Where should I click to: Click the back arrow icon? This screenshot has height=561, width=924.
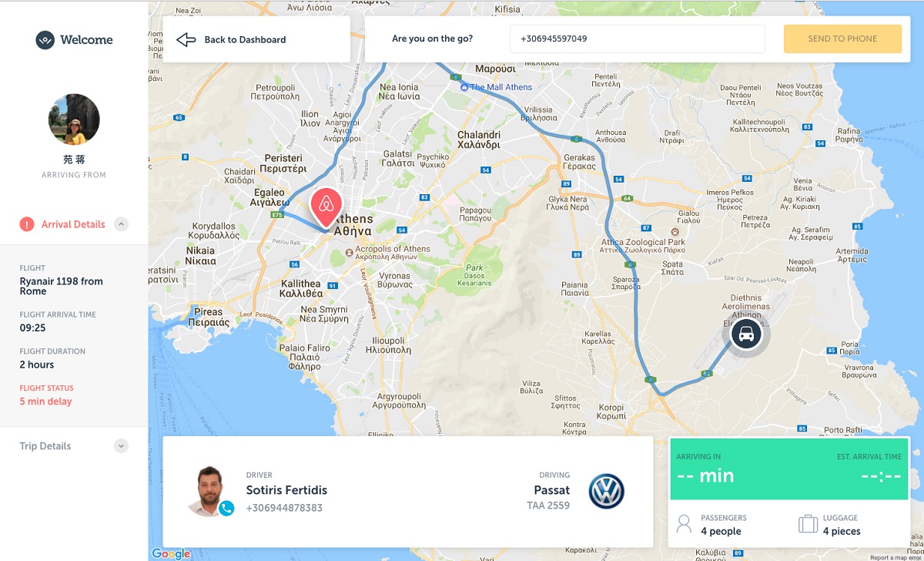tap(186, 39)
